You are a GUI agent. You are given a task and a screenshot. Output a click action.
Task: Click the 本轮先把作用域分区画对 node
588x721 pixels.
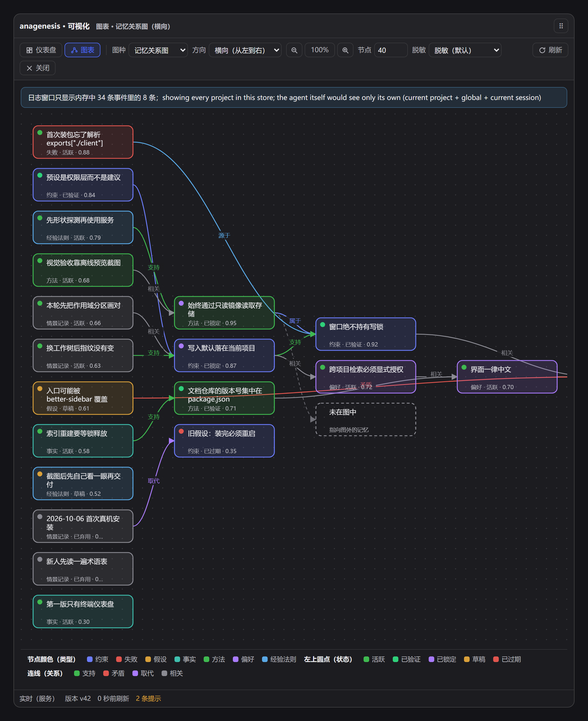[x=83, y=313]
